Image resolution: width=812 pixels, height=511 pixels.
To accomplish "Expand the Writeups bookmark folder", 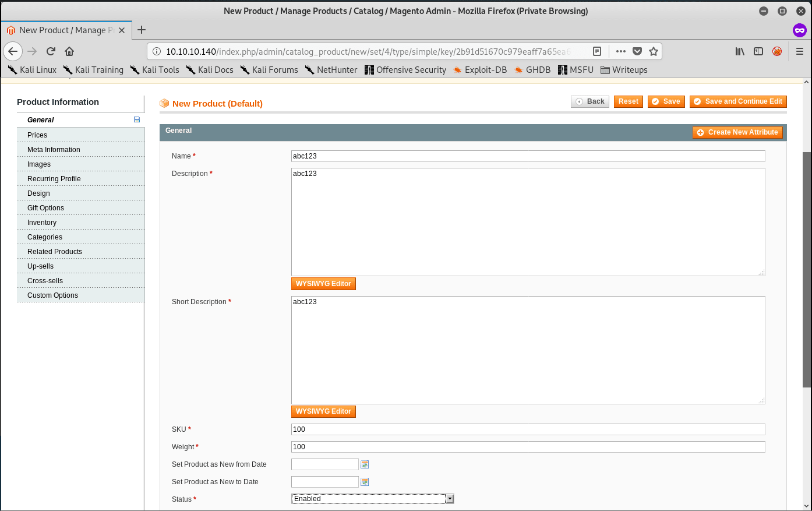I will point(624,70).
